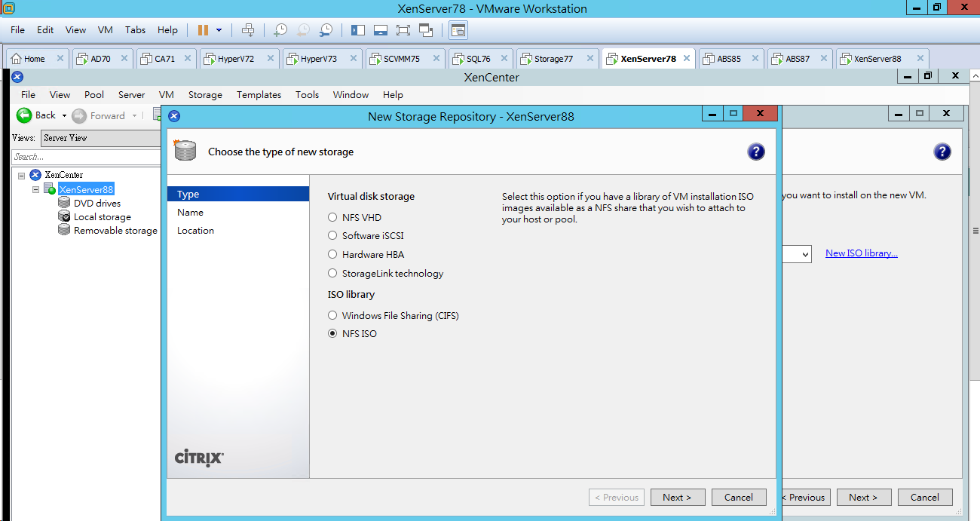Open the Tools menu in XenCenter
This screenshot has width=980, height=521.
click(307, 95)
